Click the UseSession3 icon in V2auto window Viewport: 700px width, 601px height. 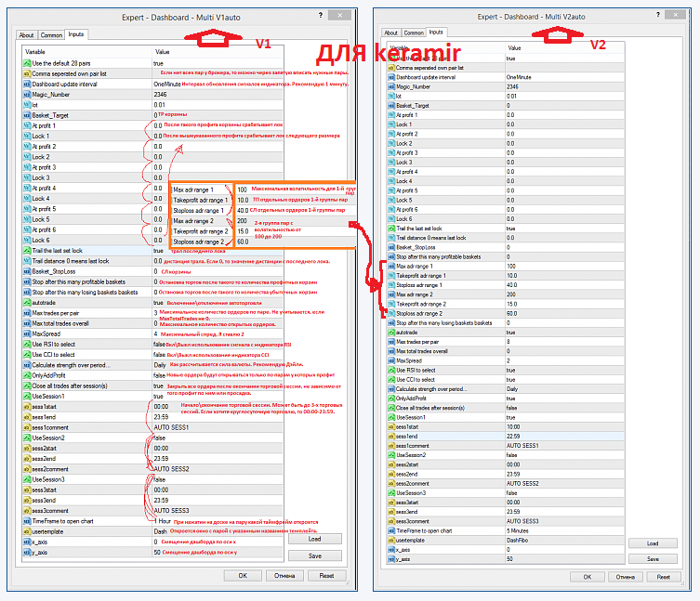(391, 493)
